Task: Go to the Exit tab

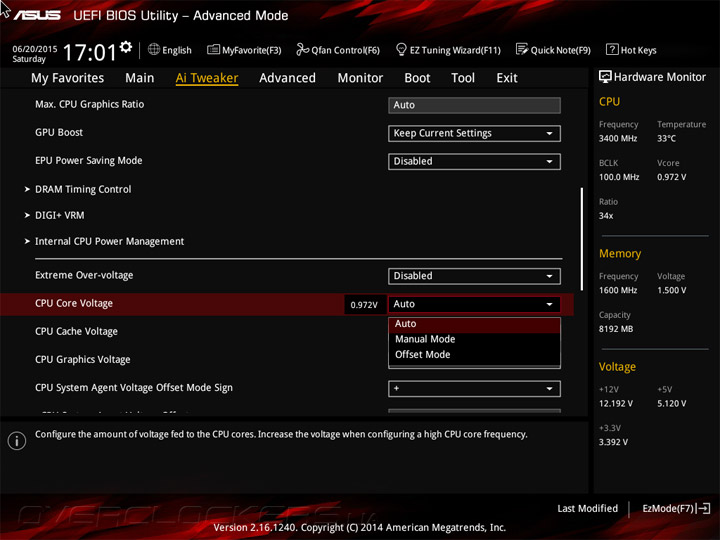Action: (507, 78)
